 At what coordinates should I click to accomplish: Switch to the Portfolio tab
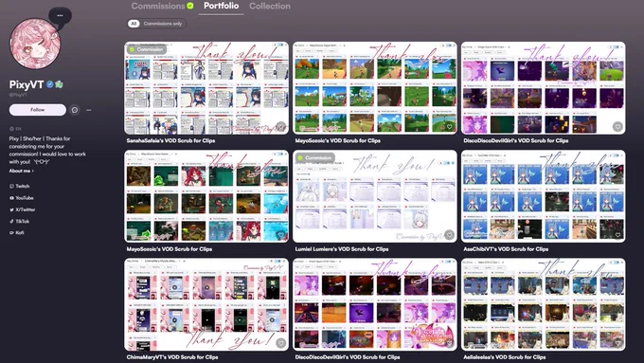221,6
